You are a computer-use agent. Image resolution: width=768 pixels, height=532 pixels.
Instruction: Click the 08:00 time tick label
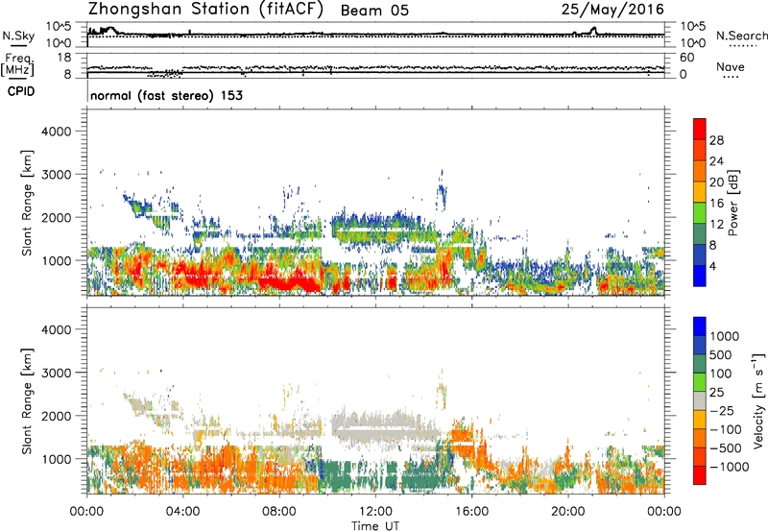tap(278, 512)
